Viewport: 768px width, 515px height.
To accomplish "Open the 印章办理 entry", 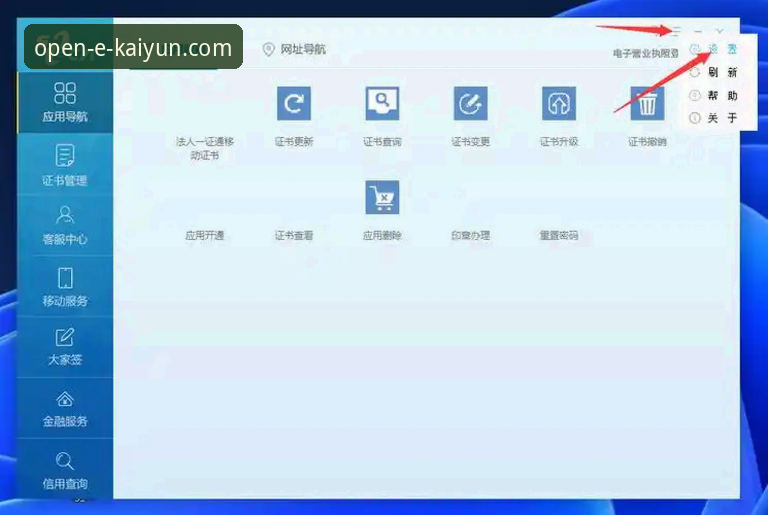I will tap(471, 235).
